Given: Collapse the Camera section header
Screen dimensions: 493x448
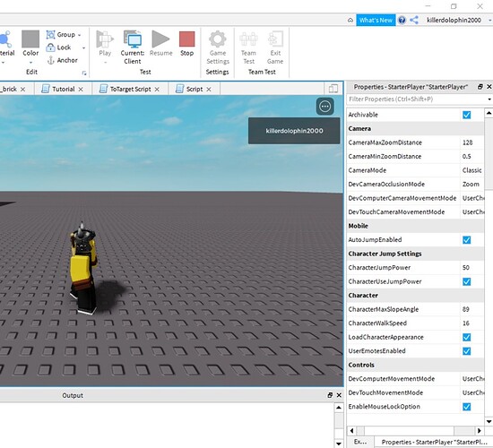Looking at the screenshot, I should coord(415,129).
